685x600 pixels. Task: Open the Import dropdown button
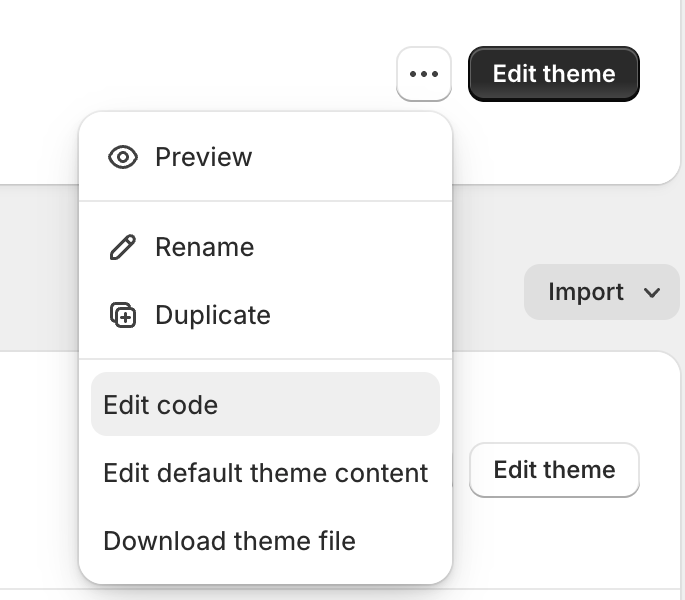click(x=602, y=292)
